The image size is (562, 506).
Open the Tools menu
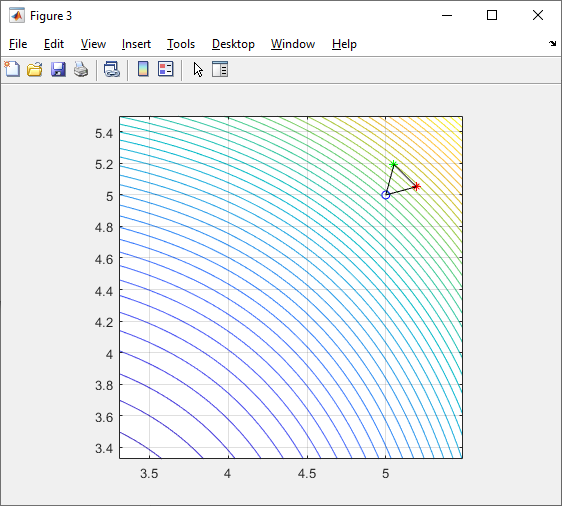point(181,44)
